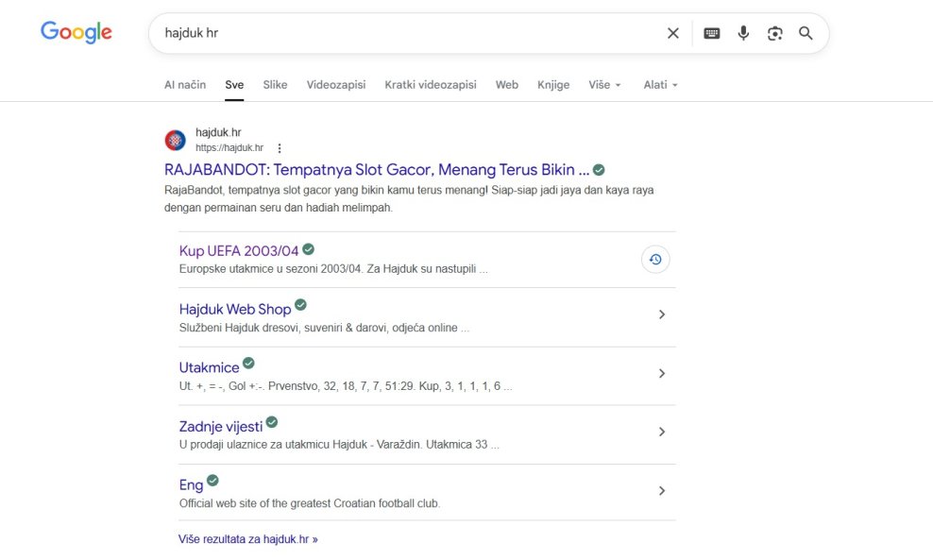The width and height of the screenshot is (933, 560).
Task: Open the Zadnje vijesti sitelink
Action: point(221,427)
